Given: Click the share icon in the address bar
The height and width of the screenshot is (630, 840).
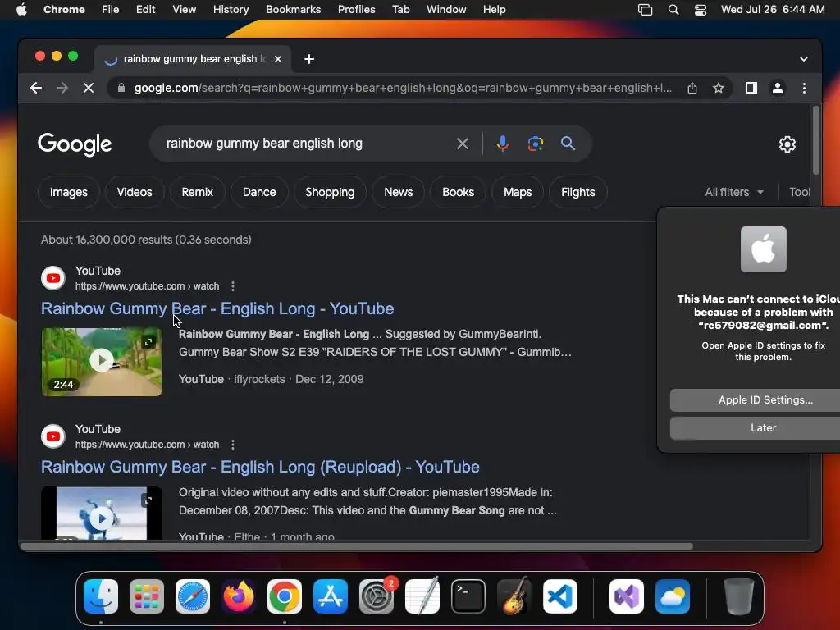Looking at the screenshot, I should tap(692, 88).
